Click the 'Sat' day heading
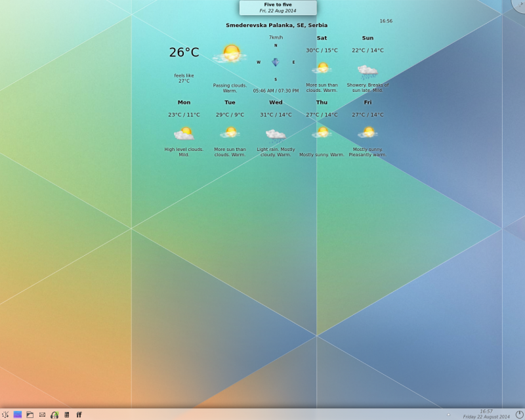525x420 pixels. (322, 38)
